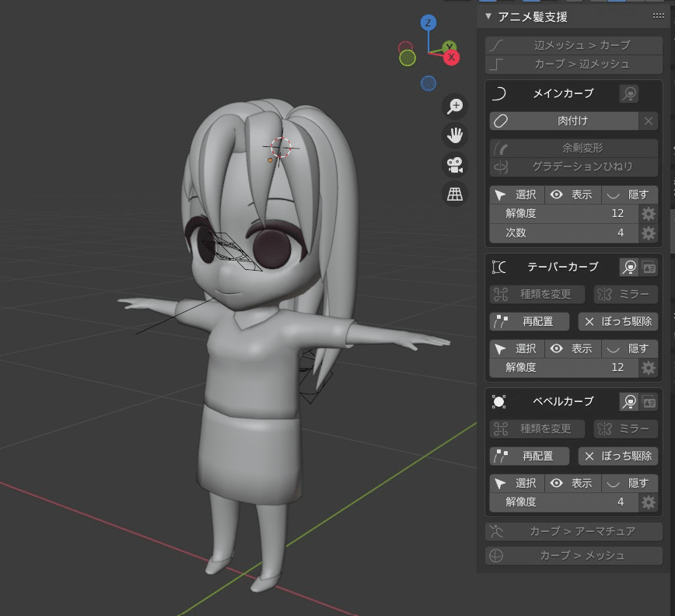The image size is (675, 616).
Task: Click the 3D cursor on character's hair
Action: pyautogui.click(x=281, y=148)
